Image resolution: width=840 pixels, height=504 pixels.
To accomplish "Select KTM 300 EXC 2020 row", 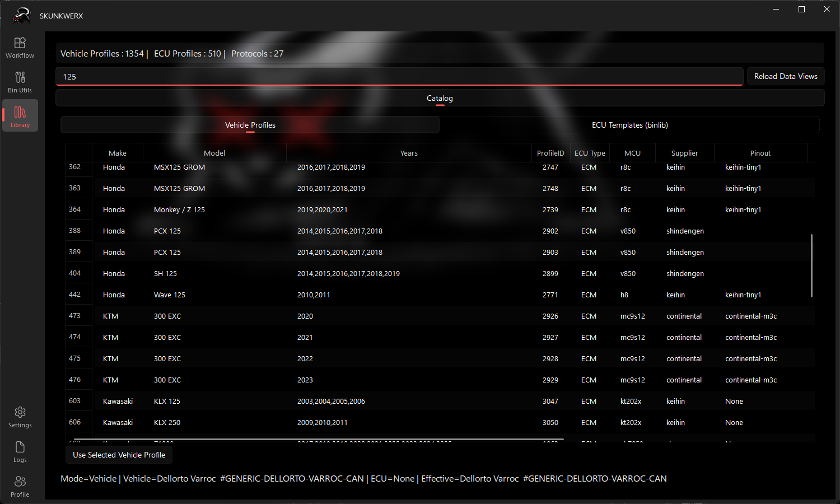I will pos(440,316).
